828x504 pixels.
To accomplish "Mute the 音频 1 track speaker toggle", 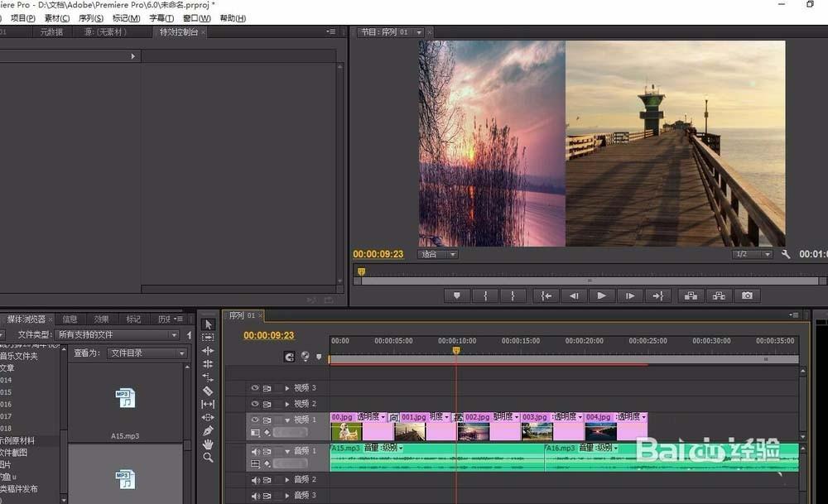I will (x=256, y=450).
